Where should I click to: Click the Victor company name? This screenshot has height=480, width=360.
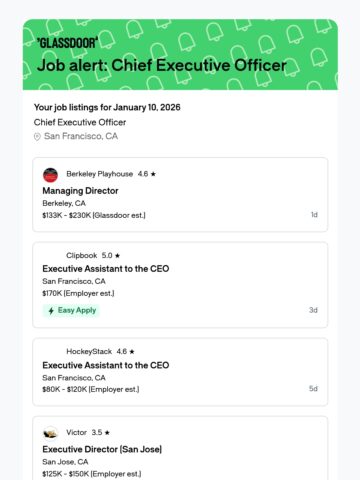point(76,433)
